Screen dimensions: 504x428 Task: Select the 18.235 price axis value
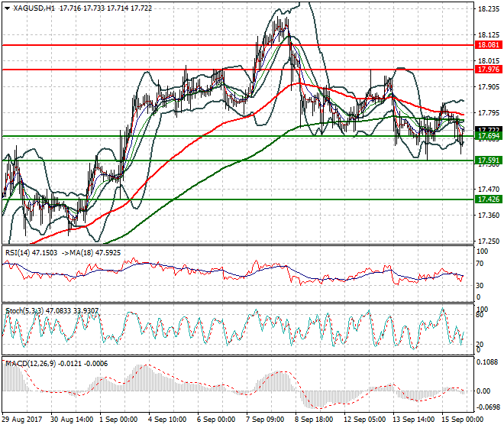point(489,9)
